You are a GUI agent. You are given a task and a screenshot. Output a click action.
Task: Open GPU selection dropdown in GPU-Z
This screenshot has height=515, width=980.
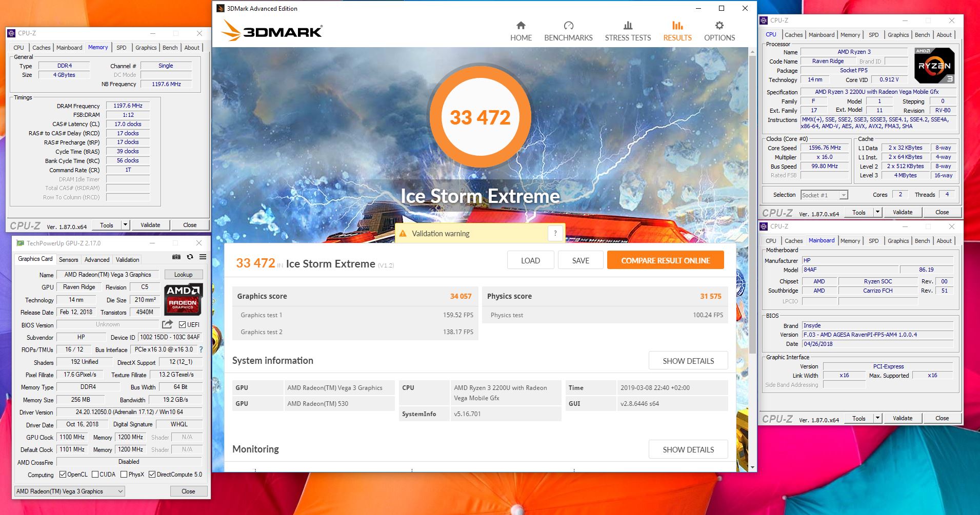(x=69, y=491)
